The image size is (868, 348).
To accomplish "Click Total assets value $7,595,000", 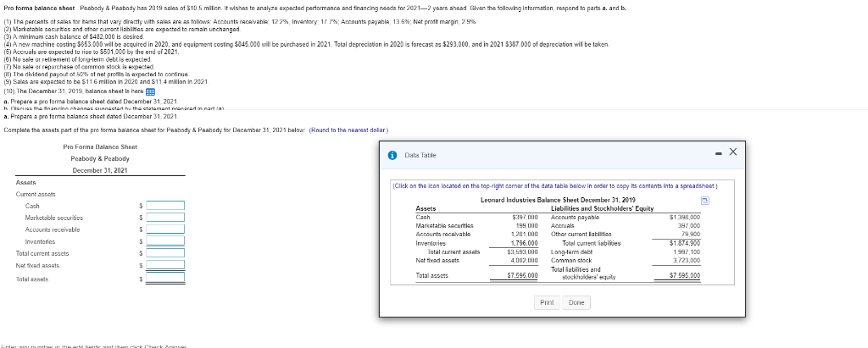I will click(x=522, y=275).
